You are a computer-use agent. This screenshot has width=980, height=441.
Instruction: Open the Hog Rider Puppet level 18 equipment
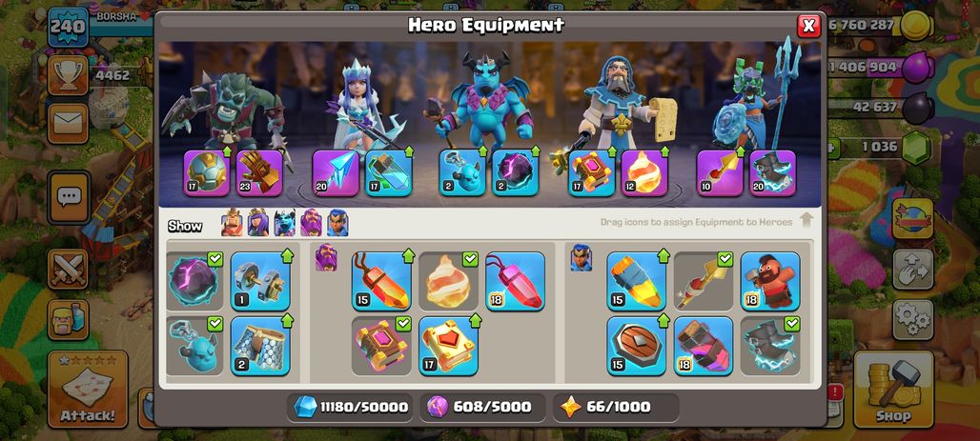click(770, 281)
